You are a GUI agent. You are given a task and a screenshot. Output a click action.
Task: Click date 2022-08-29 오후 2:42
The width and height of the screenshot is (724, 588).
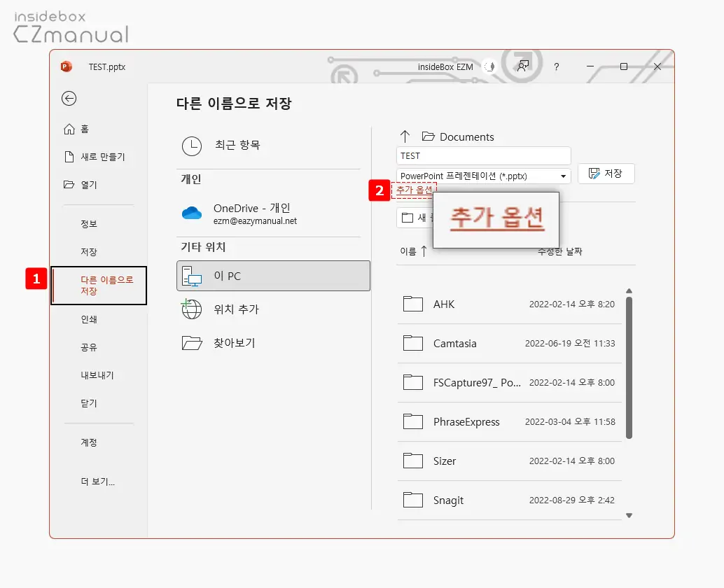pyautogui.click(x=571, y=500)
